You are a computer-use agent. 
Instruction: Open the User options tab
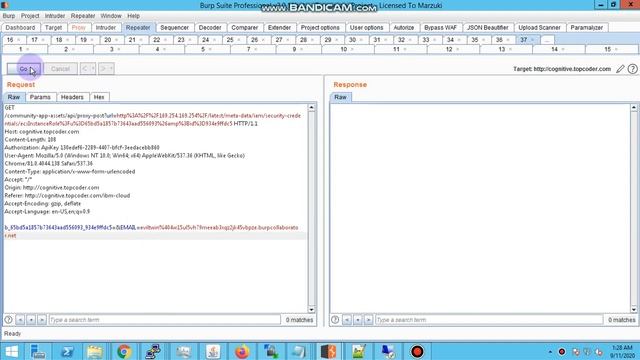(367, 27)
